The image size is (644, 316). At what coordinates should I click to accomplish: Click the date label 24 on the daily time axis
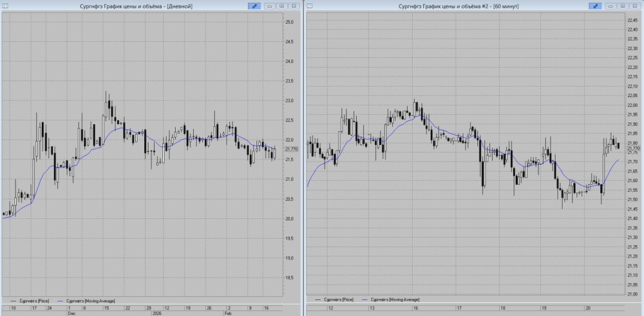pos(49,308)
